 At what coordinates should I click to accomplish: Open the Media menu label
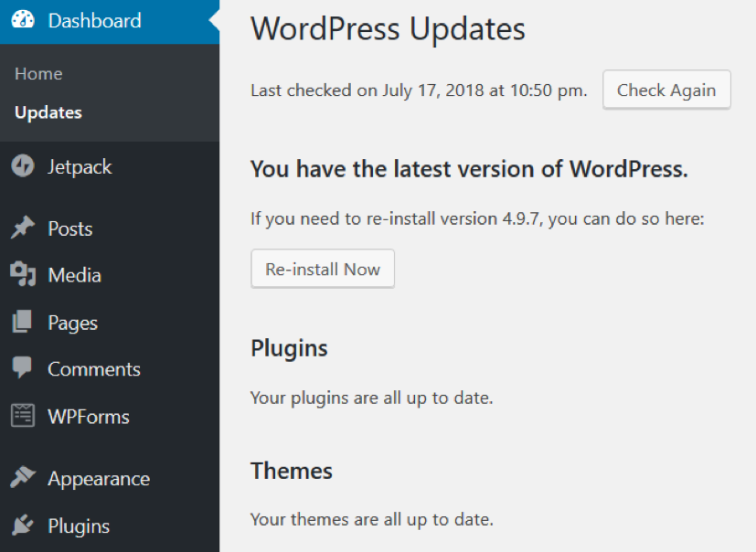[x=75, y=275]
